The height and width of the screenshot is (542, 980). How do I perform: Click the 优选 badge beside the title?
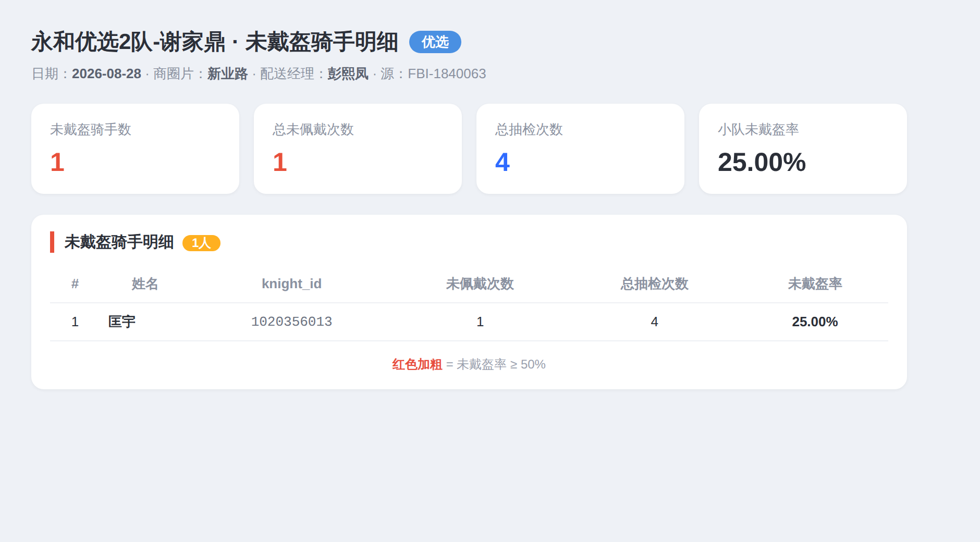pos(435,42)
